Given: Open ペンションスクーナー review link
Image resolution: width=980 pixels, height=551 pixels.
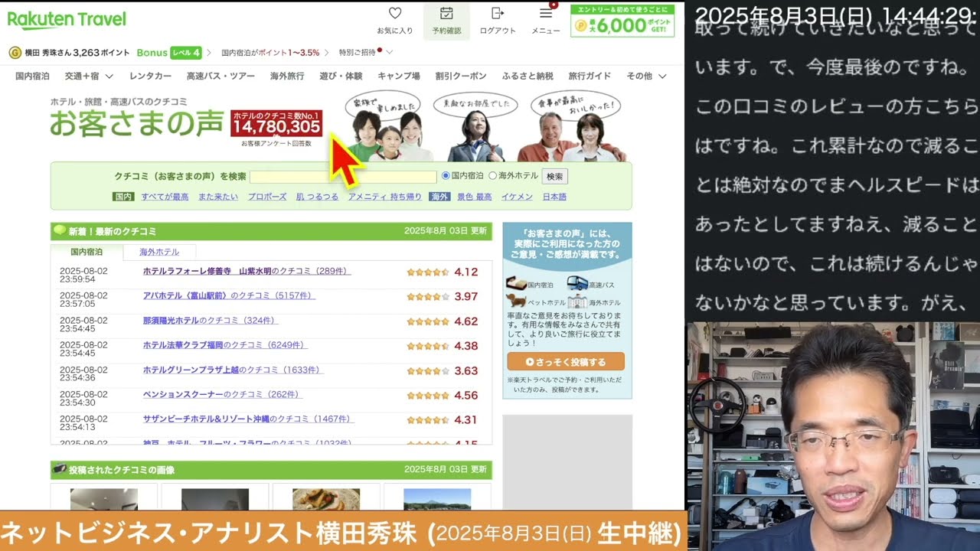Looking at the screenshot, I should click(222, 395).
